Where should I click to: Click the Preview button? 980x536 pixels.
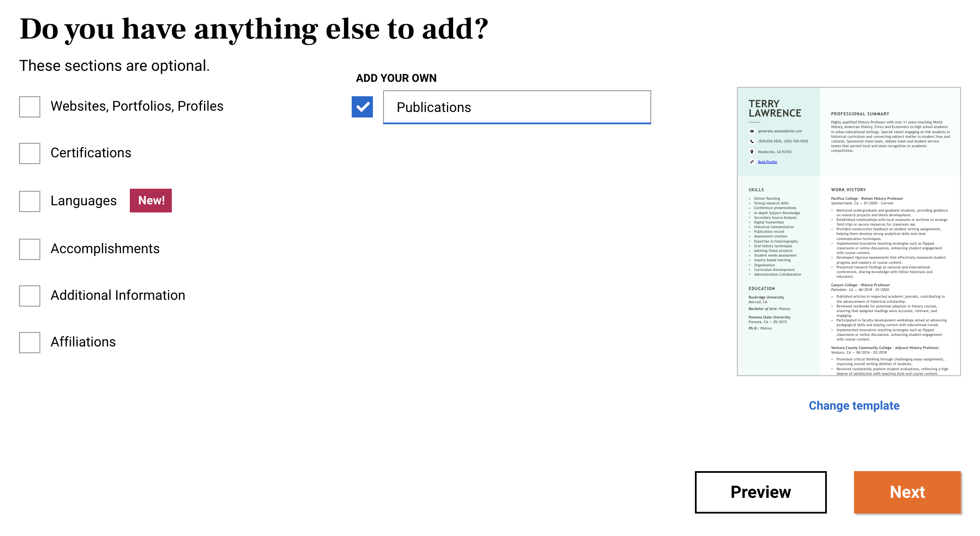click(x=760, y=492)
